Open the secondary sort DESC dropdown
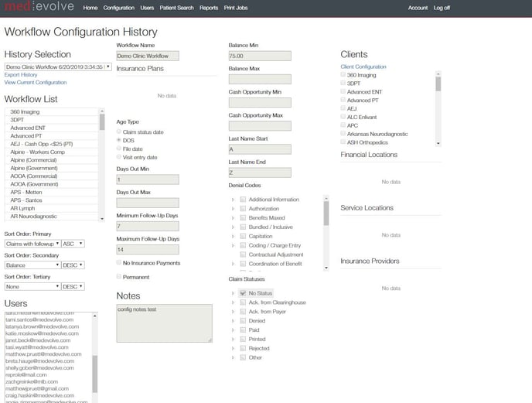Viewport: 532px width, 403px height. [73, 265]
